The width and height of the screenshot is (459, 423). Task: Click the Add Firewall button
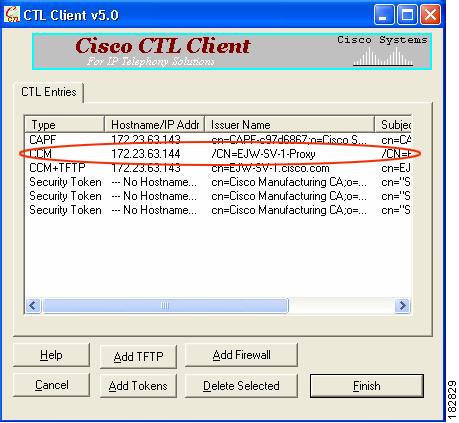coord(241,355)
